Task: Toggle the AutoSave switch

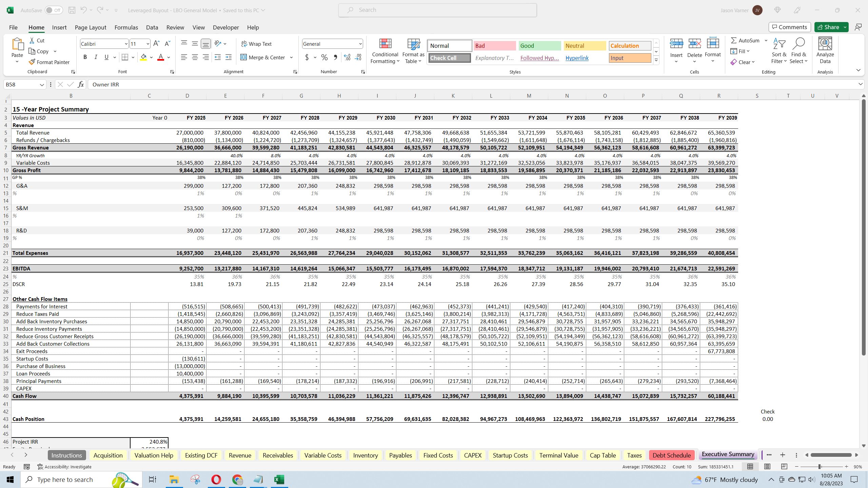Action: 54,10
